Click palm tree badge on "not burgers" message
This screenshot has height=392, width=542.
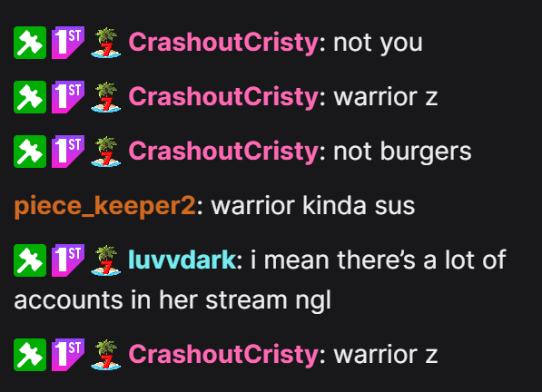pyautogui.click(x=106, y=152)
